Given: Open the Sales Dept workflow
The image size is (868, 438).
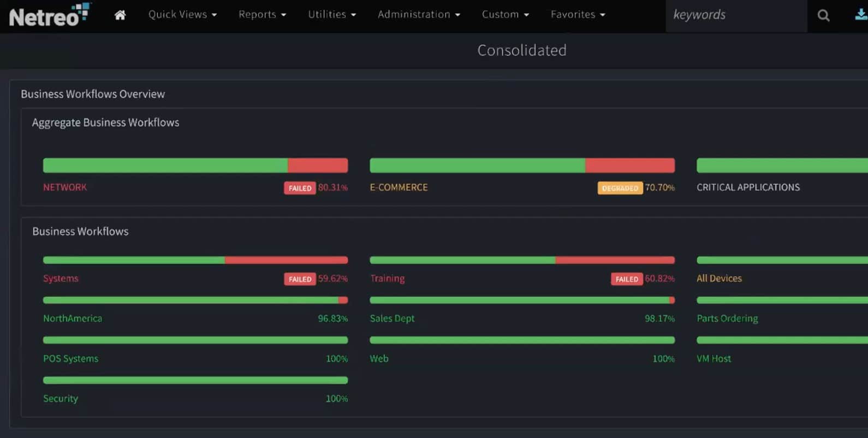Looking at the screenshot, I should click(x=392, y=318).
